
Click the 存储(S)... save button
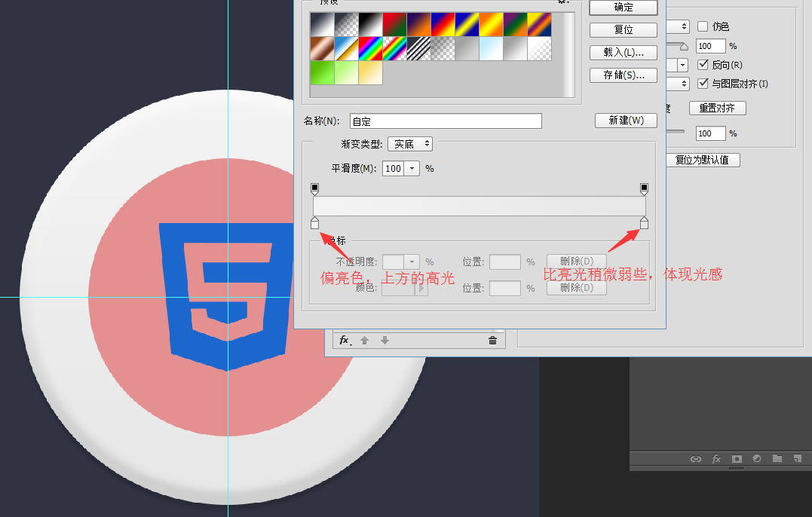624,75
